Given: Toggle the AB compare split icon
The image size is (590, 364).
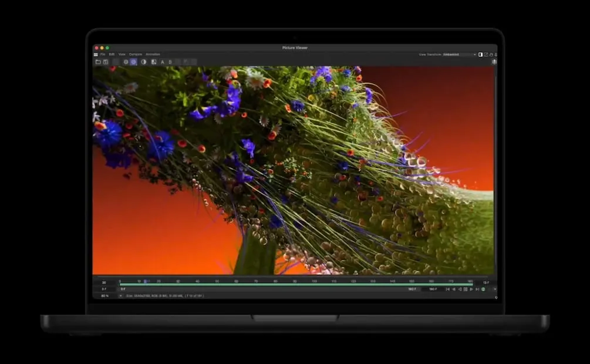Looking at the screenshot, I should point(154,62).
